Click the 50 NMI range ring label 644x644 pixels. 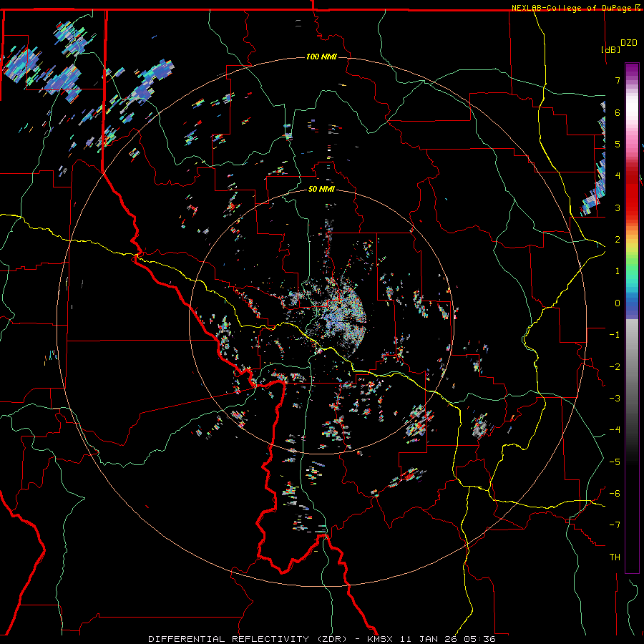[x=321, y=189]
